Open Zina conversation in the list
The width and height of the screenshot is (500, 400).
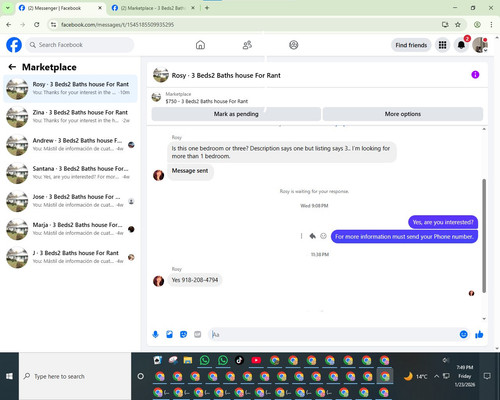click(x=70, y=117)
